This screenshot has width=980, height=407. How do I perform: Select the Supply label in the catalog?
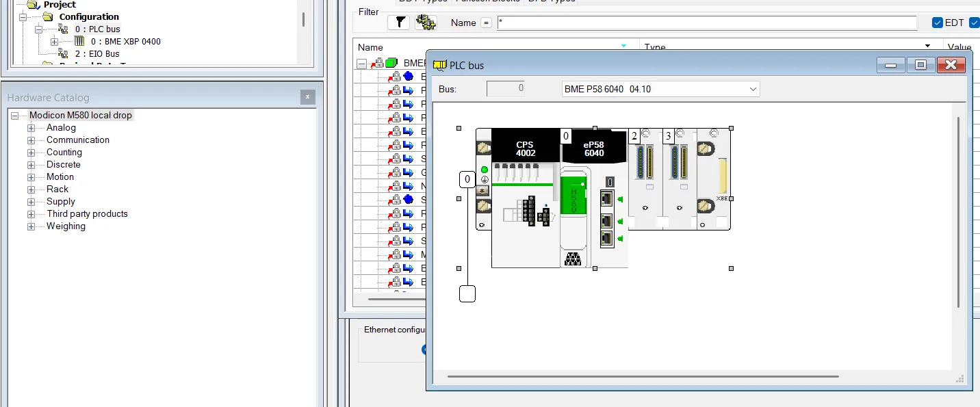(x=61, y=201)
